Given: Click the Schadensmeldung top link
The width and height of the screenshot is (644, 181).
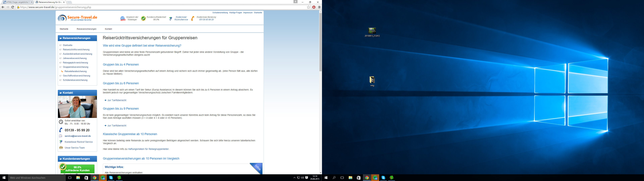Looking at the screenshot, I should [x=220, y=13].
